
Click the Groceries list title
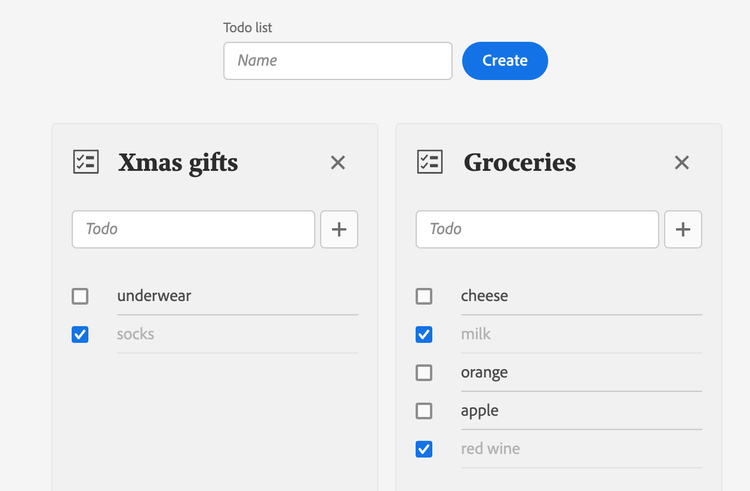click(520, 162)
